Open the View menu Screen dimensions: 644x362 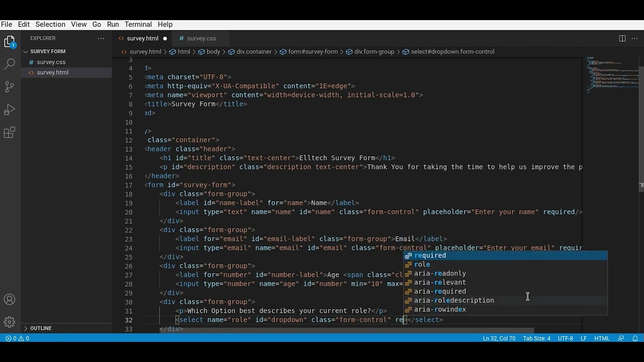tap(79, 24)
